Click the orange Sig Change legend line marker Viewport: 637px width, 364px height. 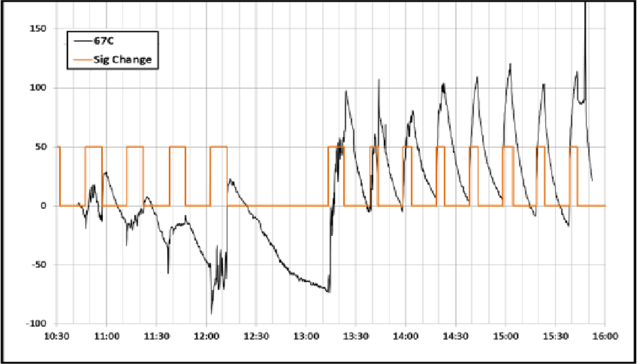click(82, 59)
